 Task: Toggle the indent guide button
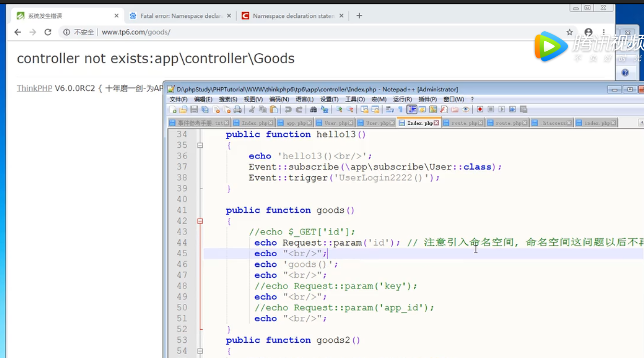tap(412, 109)
